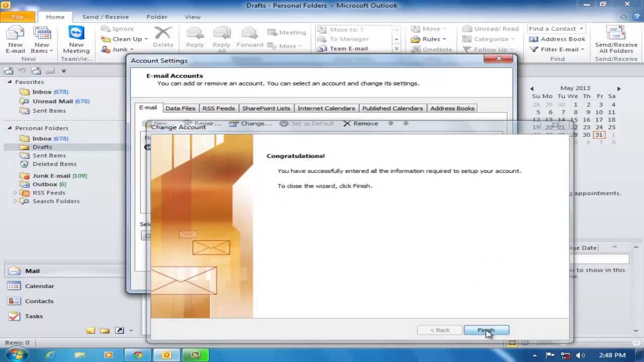
Task: Select the Data Files tab
Action: tap(180, 108)
